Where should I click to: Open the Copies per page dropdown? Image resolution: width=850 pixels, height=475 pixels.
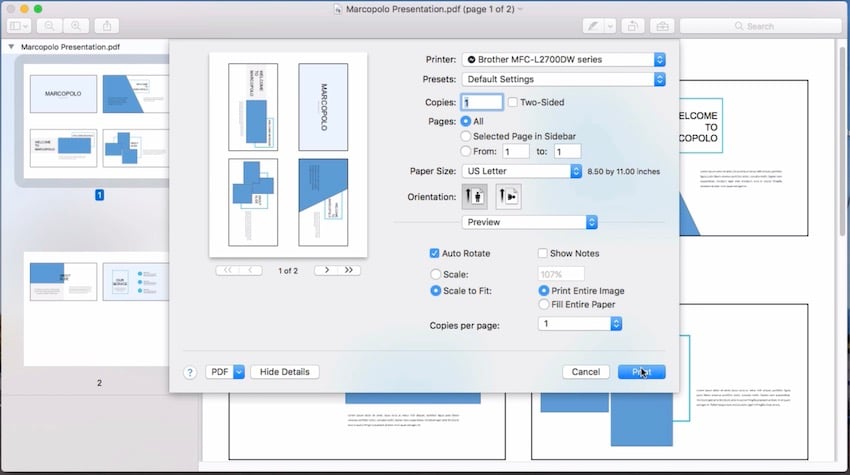[580, 324]
